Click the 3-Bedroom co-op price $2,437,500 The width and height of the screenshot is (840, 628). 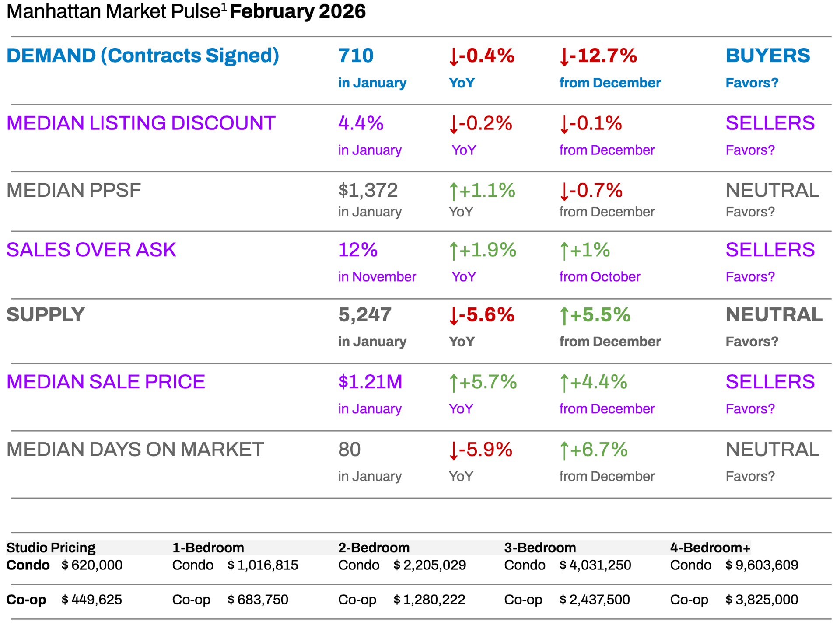tap(594, 600)
